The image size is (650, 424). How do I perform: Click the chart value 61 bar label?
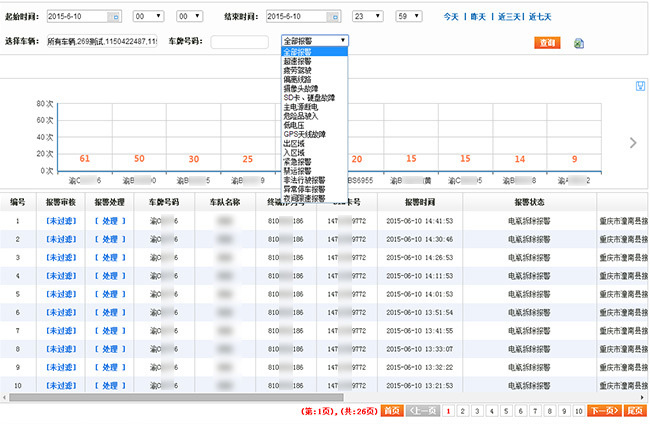(x=85, y=158)
